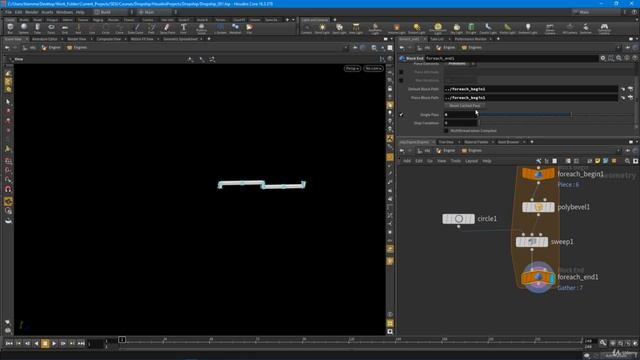Open the Piece Elements dropdown
The height and width of the screenshot is (360, 640).
click(x=460, y=64)
